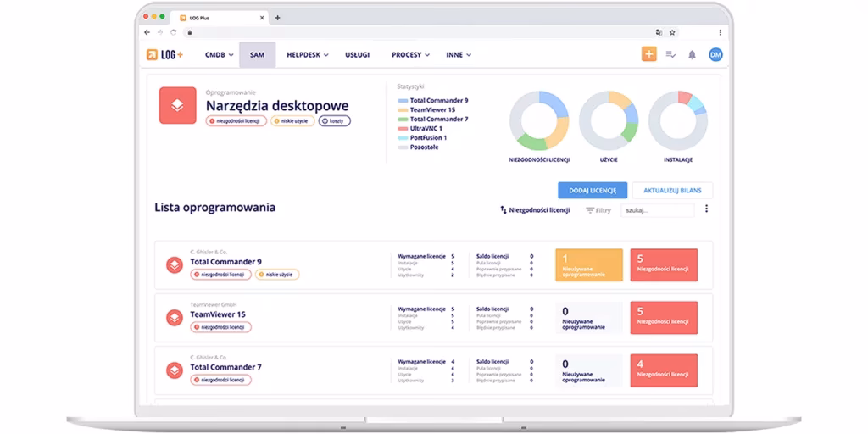Click the Instalacje donut chart
Viewport: 868px width, 434px height.
click(x=677, y=120)
